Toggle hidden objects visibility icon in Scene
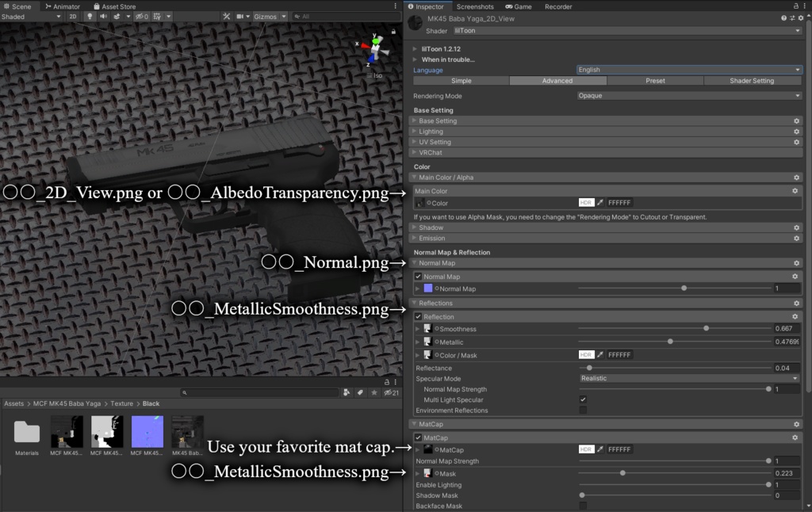This screenshot has width=812, height=512. pos(142,17)
